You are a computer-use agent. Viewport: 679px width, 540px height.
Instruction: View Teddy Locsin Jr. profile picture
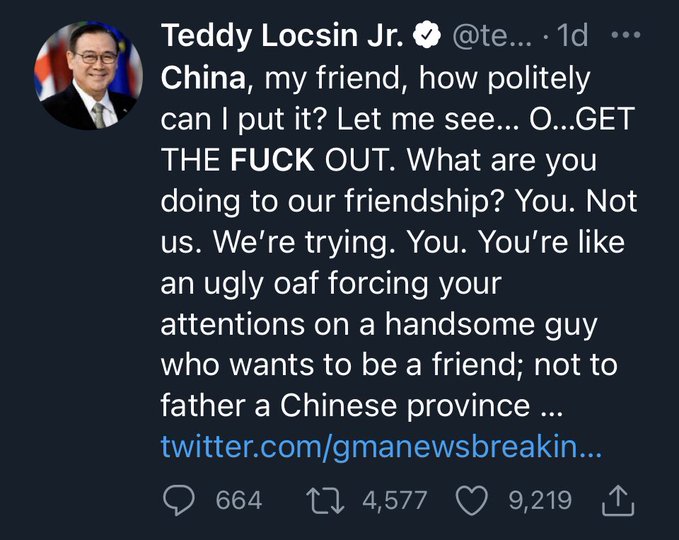pyautogui.click(x=88, y=76)
